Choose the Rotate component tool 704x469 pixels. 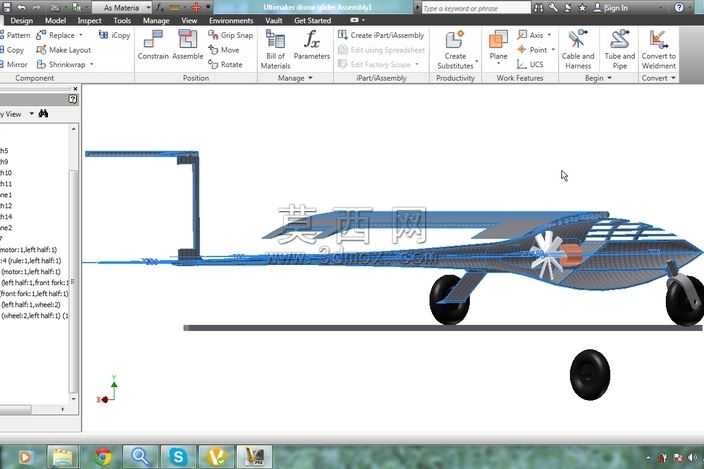225,65
